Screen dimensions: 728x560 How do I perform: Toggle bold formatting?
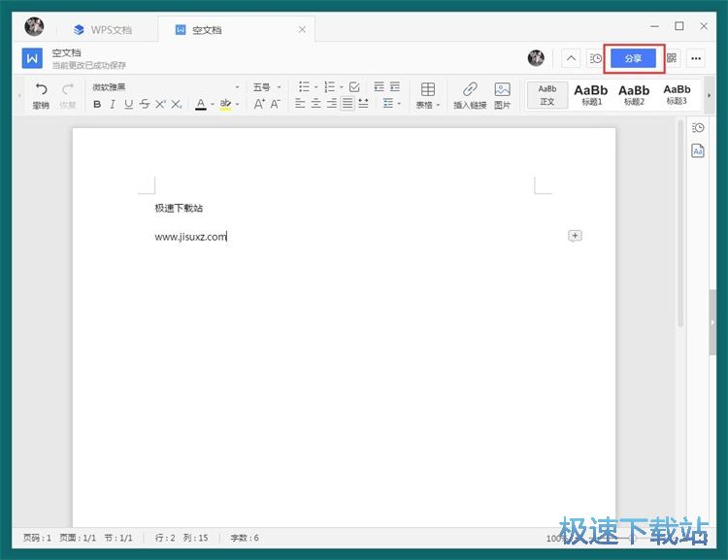click(x=97, y=104)
